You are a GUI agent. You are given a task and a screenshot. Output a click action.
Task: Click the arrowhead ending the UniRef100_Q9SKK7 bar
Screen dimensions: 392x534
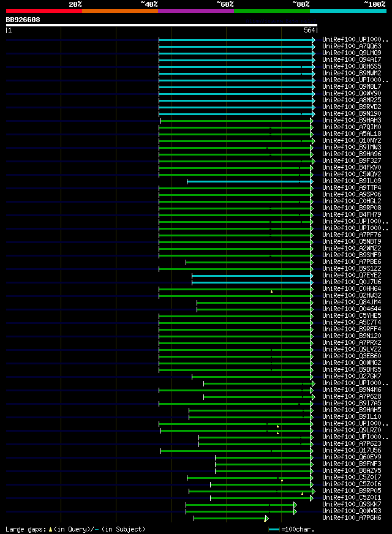[295, 505]
